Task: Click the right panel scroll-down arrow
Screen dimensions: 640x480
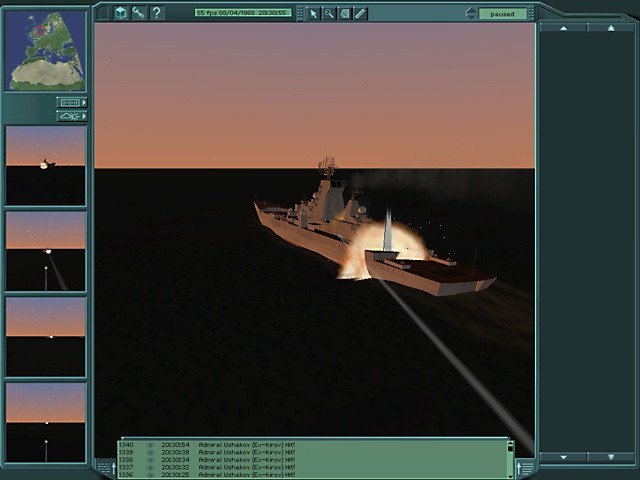Action: pyautogui.click(x=564, y=458)
